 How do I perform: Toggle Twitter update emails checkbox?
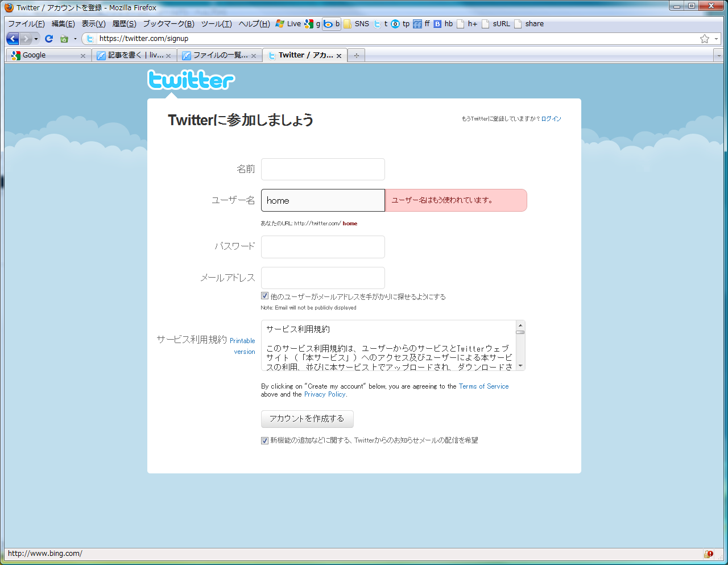click(x=264, y=440)
